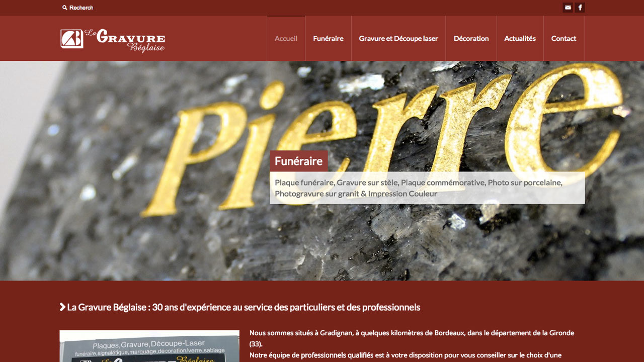Click the chevron before the 30 ans heading
The height and width of the screenshot is (362, 644).
point(62,307)
